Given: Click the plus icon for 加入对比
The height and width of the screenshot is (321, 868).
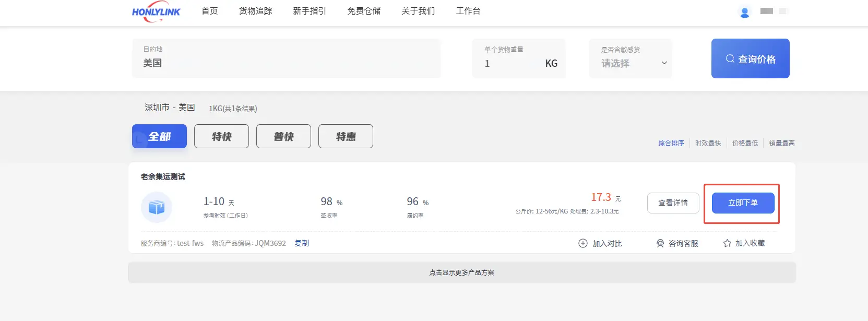Looking at the screenshot, I should (583, 243).
